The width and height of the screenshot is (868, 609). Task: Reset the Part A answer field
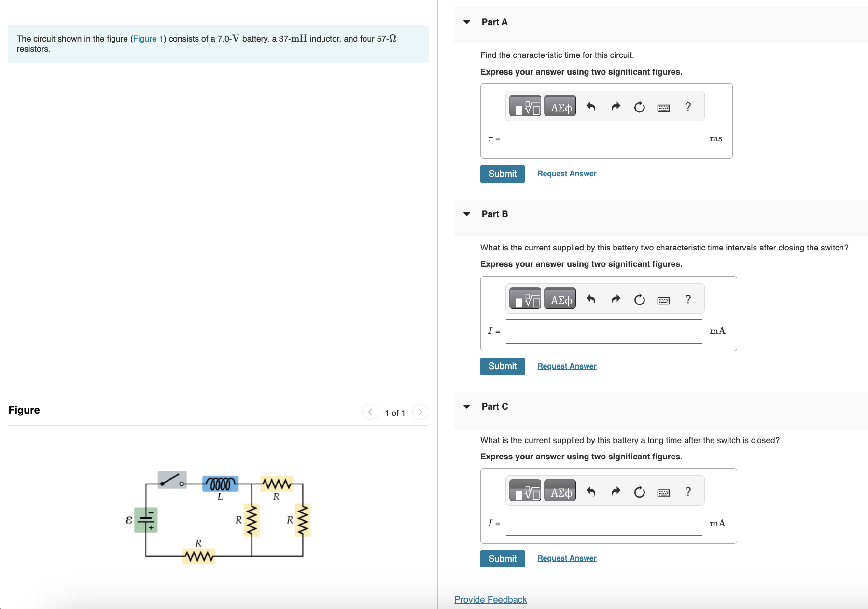click(x=640, y=107)
